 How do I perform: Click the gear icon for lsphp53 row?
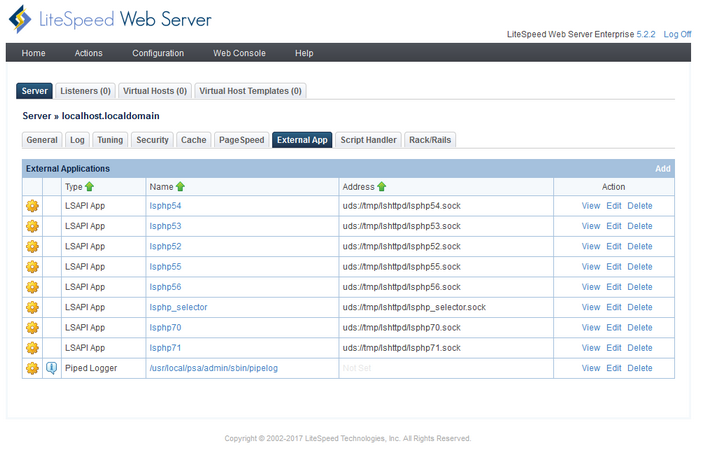pyautogui.click(x=32, y=226)
